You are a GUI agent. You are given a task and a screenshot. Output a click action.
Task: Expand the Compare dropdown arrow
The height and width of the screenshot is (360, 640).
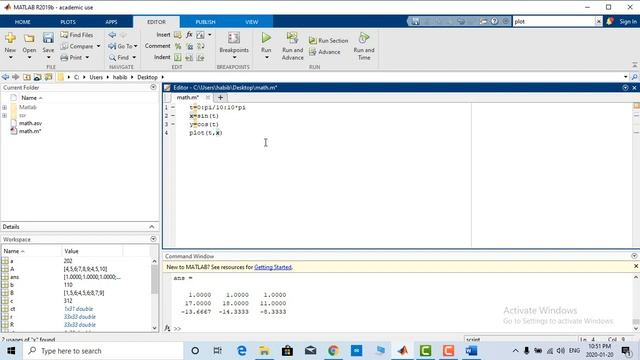click(98, 46)
